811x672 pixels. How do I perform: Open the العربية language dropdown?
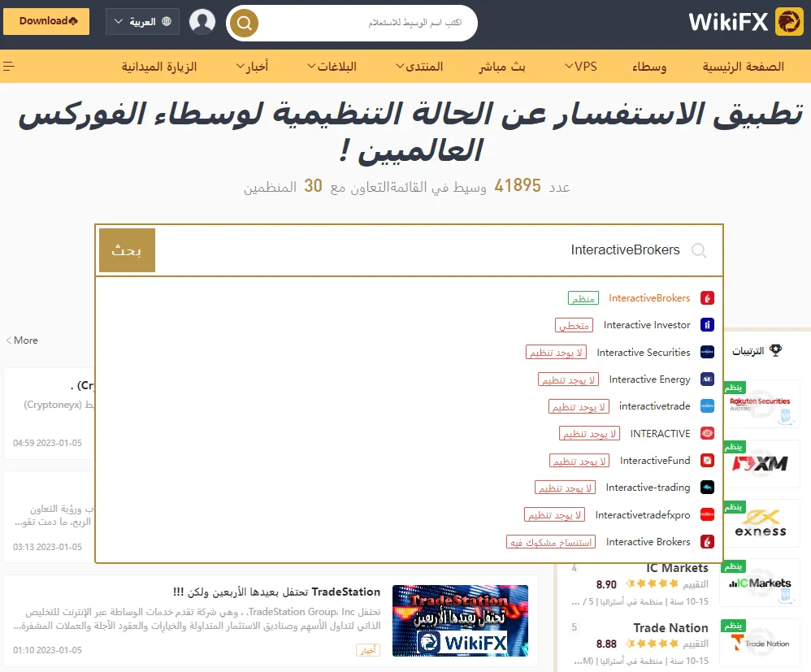tap(142, 22)
